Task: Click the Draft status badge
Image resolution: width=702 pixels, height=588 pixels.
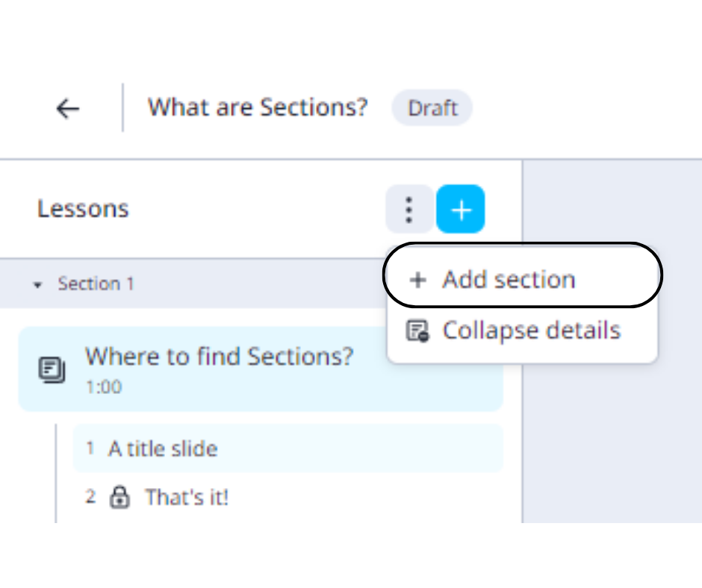Action: tap(432, 108)
